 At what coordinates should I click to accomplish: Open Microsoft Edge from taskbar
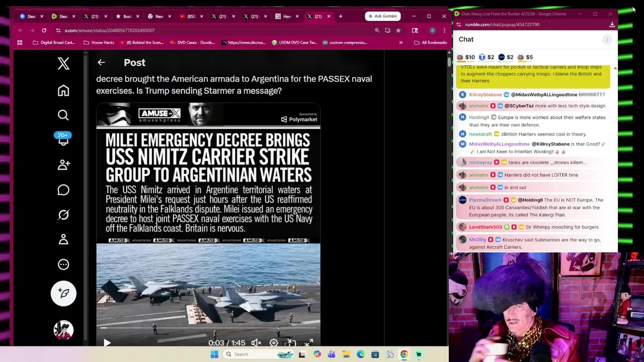[x=361, y=354]
